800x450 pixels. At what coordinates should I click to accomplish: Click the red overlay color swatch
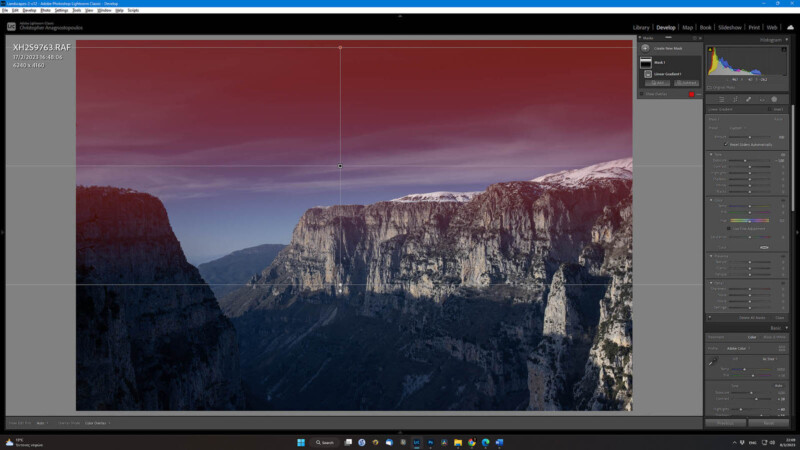[690, 94]
